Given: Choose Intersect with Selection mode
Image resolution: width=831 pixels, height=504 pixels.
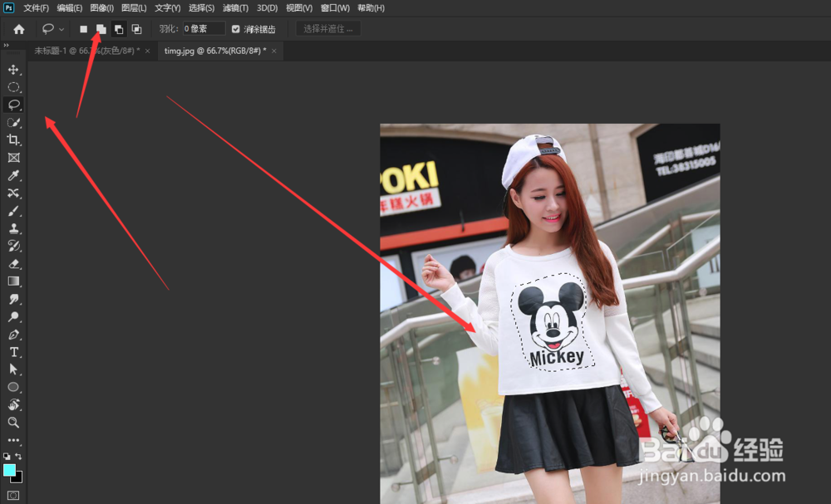Looking at the screenshot, I should 136,29.
